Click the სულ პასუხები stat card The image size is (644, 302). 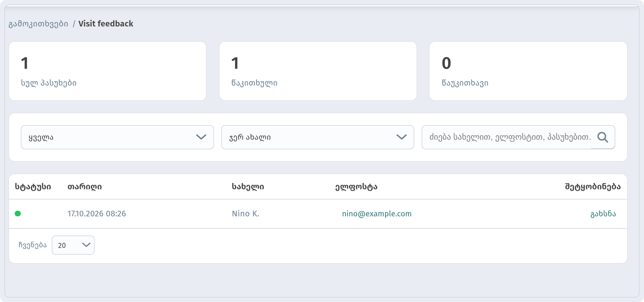click(x=108, y=71)
